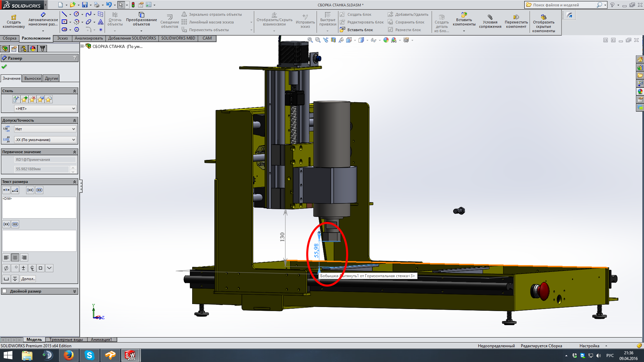
Task: Enable the Двойной размер checkbox
Action: [x=5, y=291]
